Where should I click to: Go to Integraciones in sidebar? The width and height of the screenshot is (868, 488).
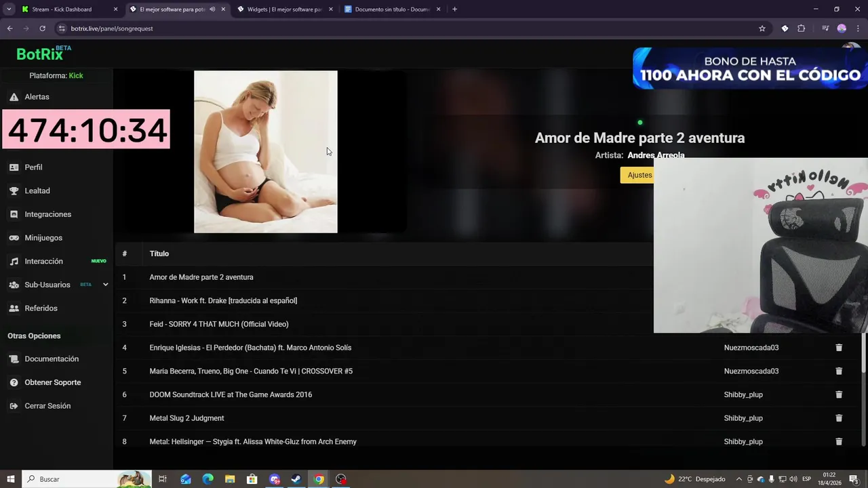point(47,214)
